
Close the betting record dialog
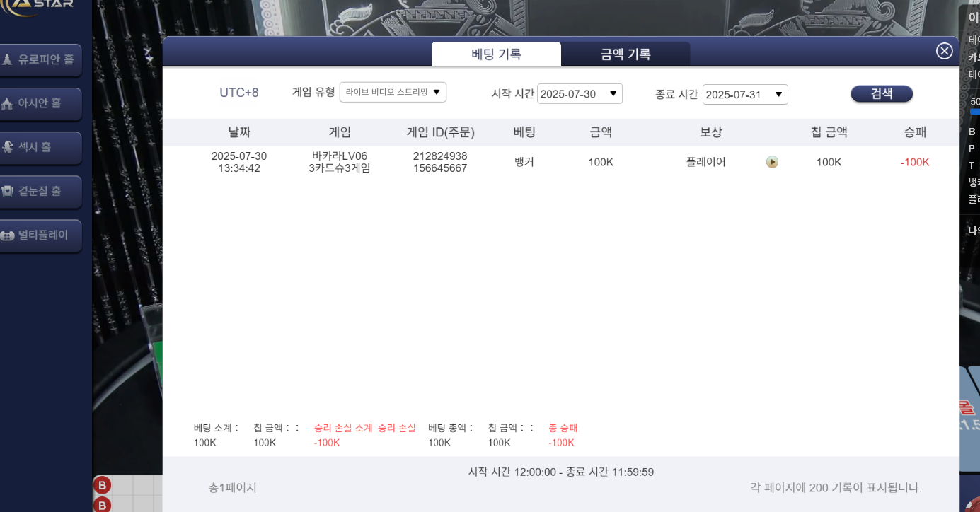944,51
